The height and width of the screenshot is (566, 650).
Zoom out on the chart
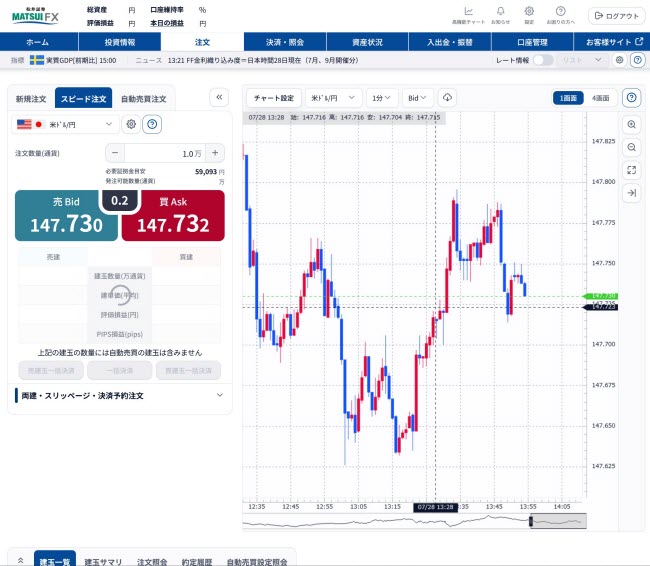(x=631, y=147)
